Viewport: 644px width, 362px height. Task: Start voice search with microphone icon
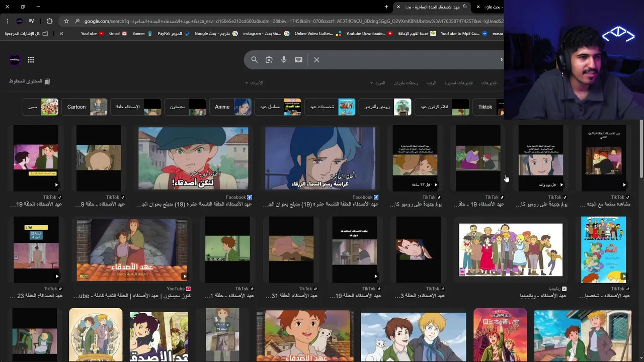pyautogui.click(x=284, y=60)
